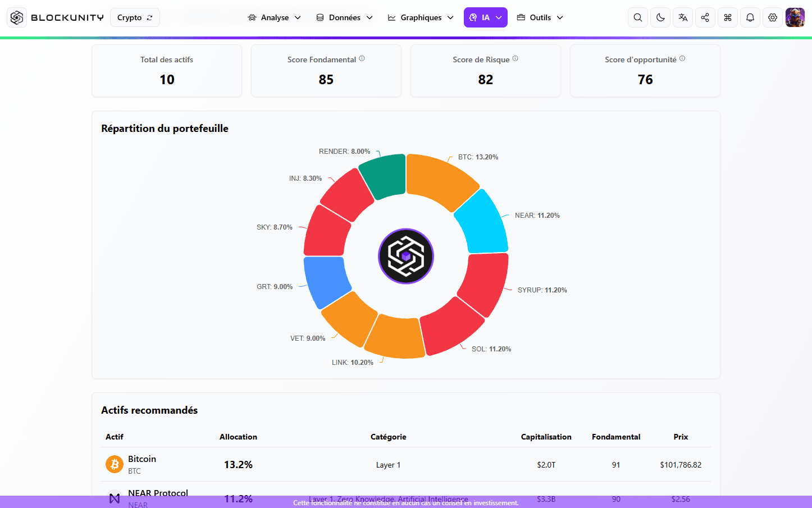Click the IA chevron arrow
Image resolution: width=812 pixels, height=508 pixels.
(x=499, y=17)
